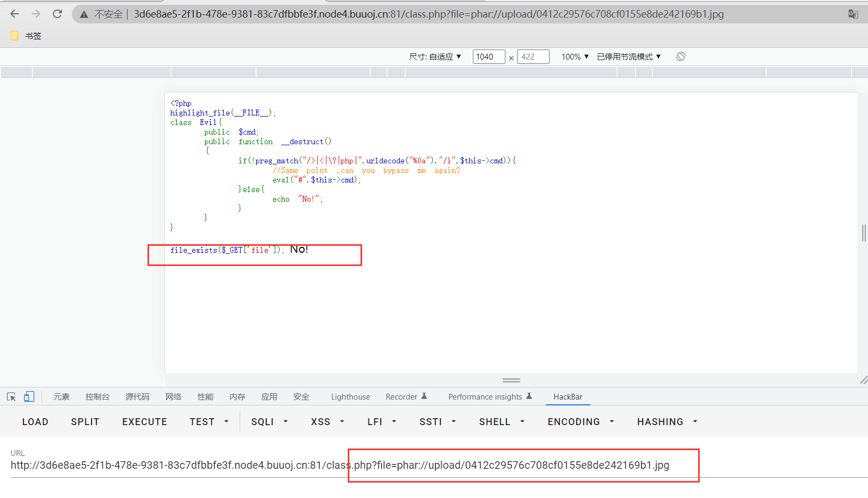Toggle the device toolbar icon
The height and width of the screenshot is (498, 868).
[29, 397]
